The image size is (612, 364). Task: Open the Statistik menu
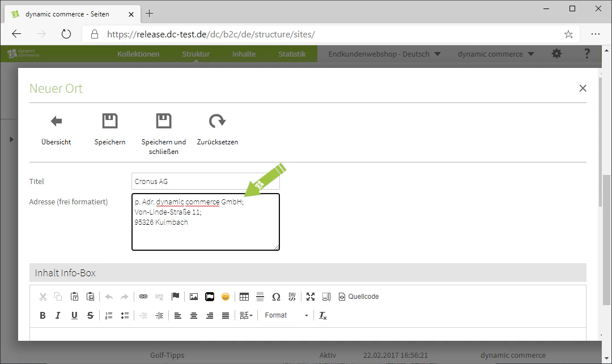pos(292,54)
